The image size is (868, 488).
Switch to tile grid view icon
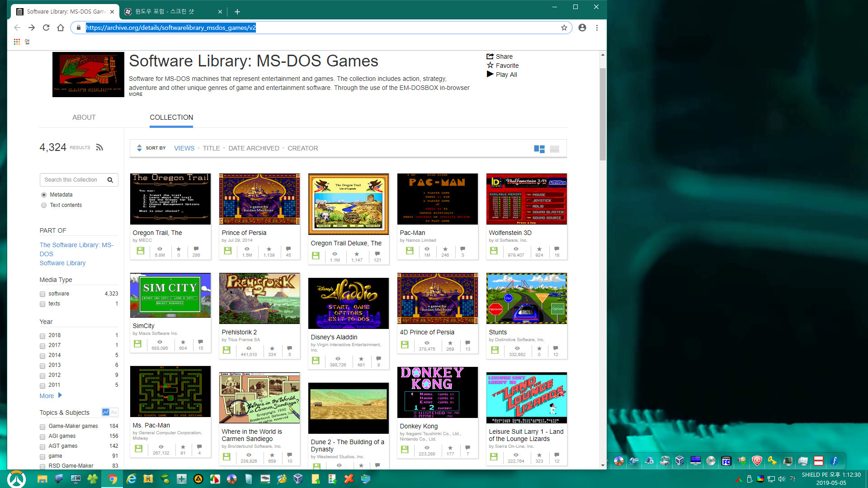point(539,149)
